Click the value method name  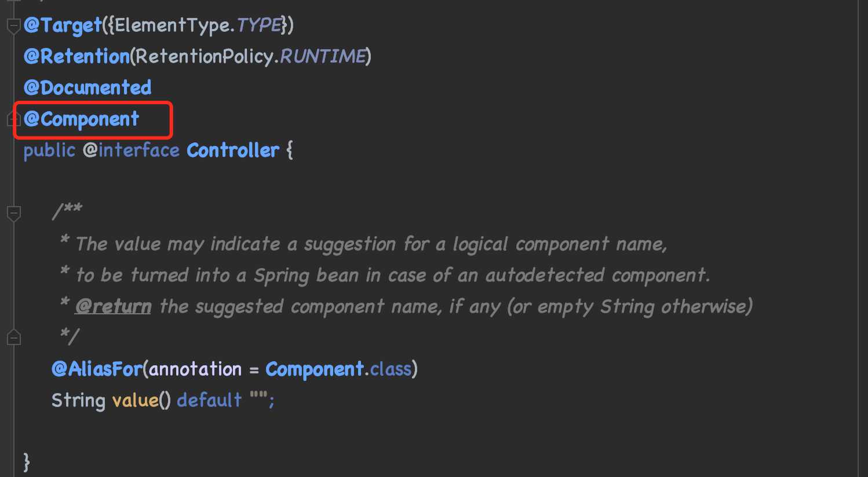tap(135, 401)
